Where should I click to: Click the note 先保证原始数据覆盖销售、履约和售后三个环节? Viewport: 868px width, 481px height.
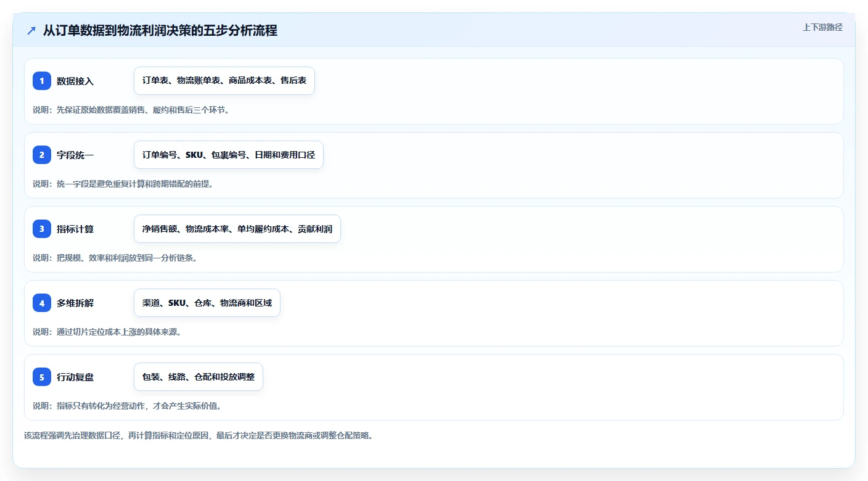pyautogui.click(x=131, y=110)
